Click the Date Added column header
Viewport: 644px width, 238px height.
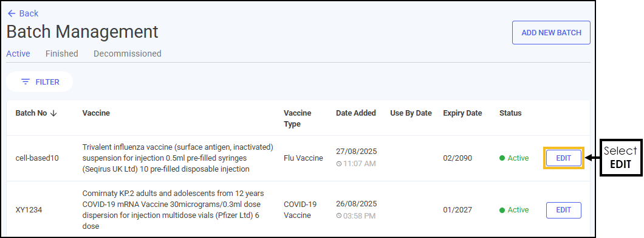355,113
